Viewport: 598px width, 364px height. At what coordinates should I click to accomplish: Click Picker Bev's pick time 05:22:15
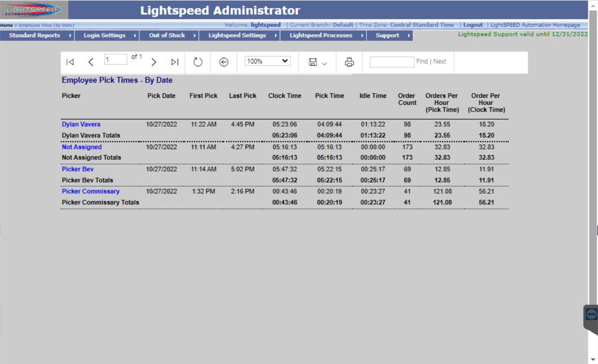coord(329,169)
